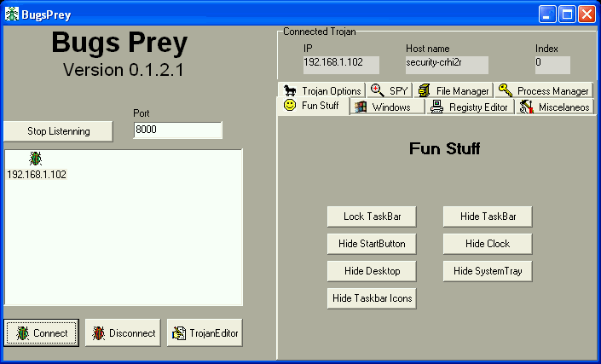Click the Disconnect button
Image resolution: width=601 pixels, height=364 pixels.
click(124, 333)
